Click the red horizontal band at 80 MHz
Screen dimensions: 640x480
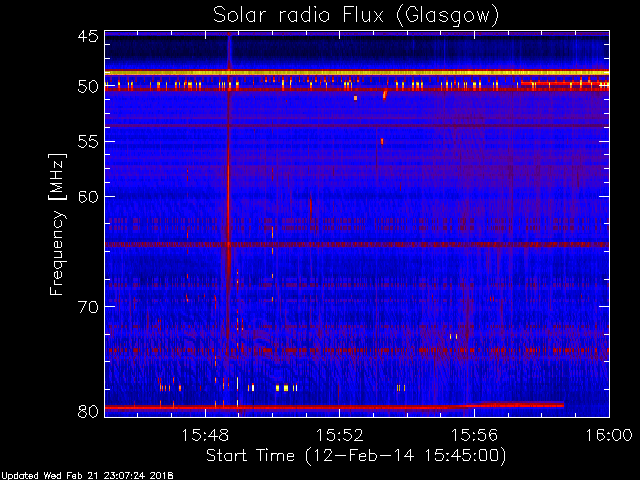pyautogui.click(x=335, y=407)
